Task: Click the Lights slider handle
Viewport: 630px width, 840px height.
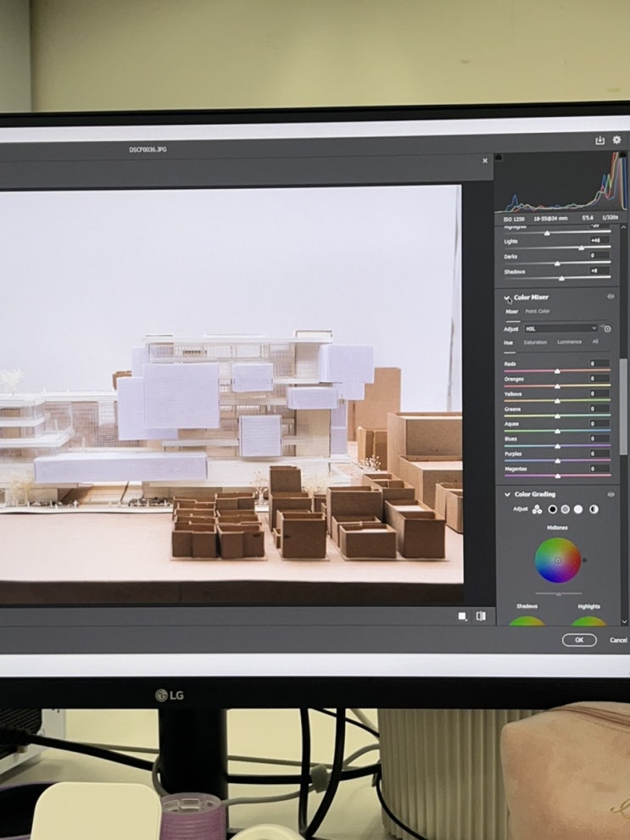Action: tap(582, 248)
